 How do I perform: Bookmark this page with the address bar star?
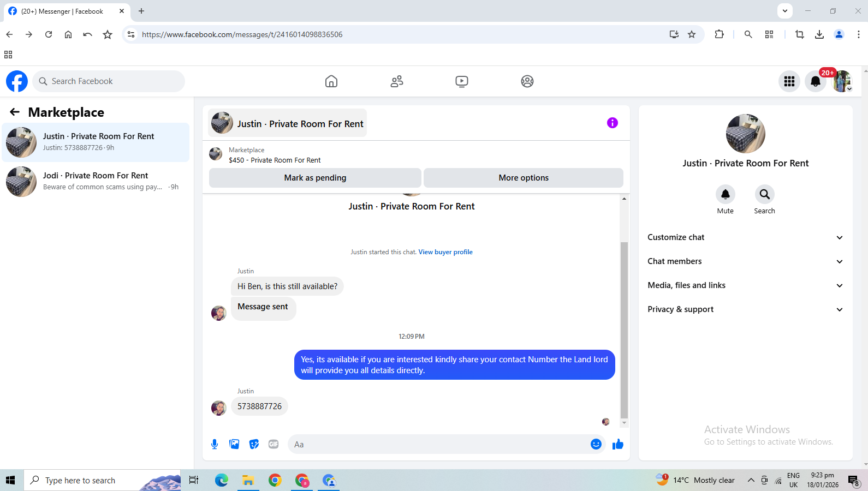[692, 34]
